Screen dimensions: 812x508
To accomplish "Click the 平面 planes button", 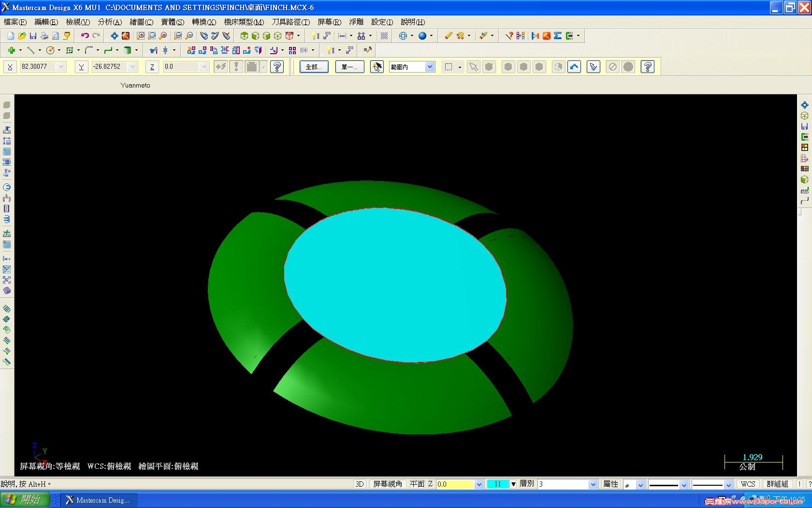I will 417,484.
